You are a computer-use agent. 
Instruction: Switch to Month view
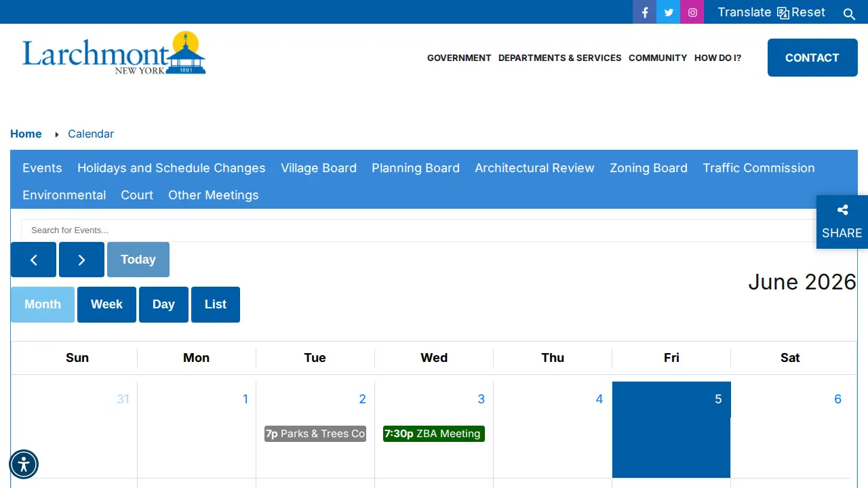click(43, 304)
